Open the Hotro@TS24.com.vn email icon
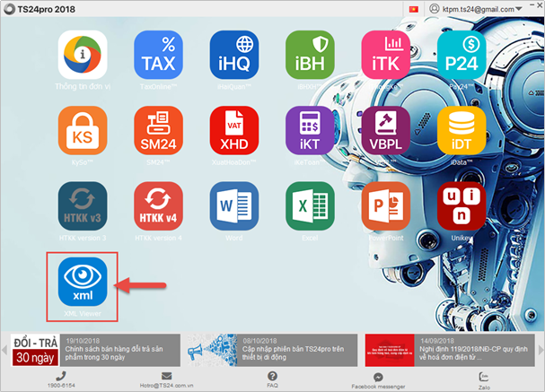Viewport: 545px width, 392px height. point(166,376)
